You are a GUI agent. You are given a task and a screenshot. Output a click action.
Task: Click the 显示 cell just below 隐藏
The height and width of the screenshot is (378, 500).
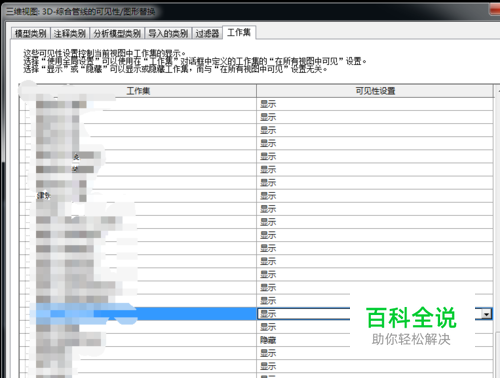coord(375,353)
